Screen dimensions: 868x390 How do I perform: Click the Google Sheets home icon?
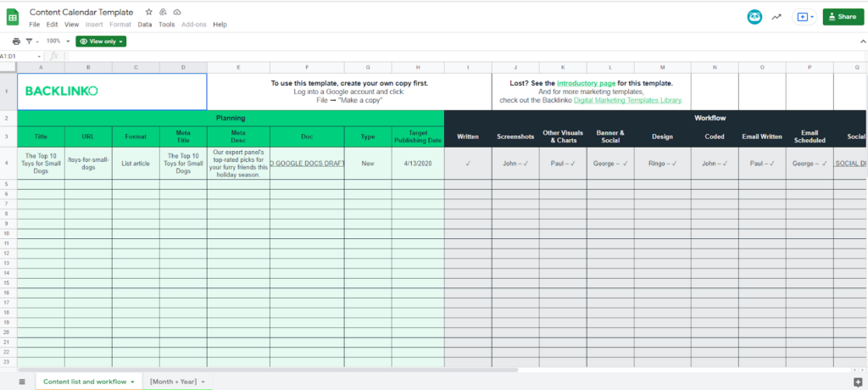click(14, 18)
